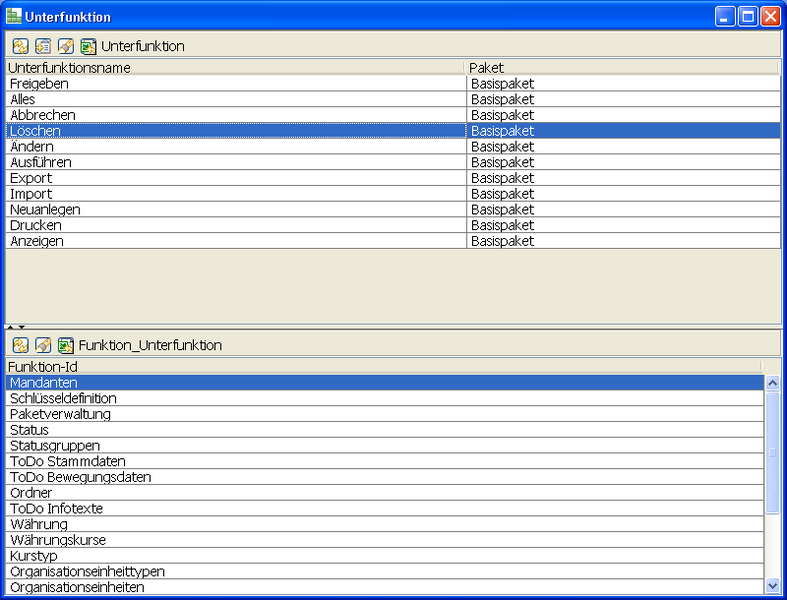Click the Excel export icon in the Unterfunktion toolbar
This screenshot has height=600, width=787.
[88, 46]
